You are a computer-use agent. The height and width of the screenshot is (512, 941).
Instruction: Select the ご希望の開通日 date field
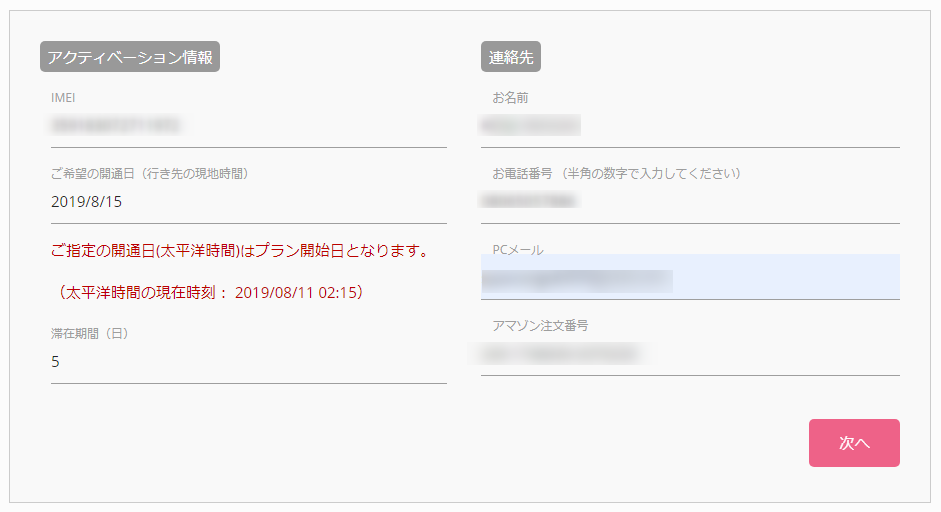pos(248,202)
